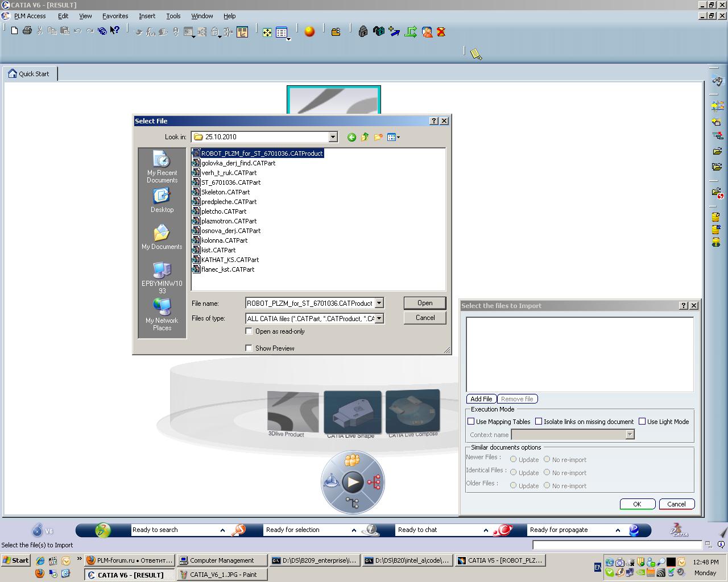Switch to the Quick Start tab
The image size is (728, 582).
coord(30,74)
